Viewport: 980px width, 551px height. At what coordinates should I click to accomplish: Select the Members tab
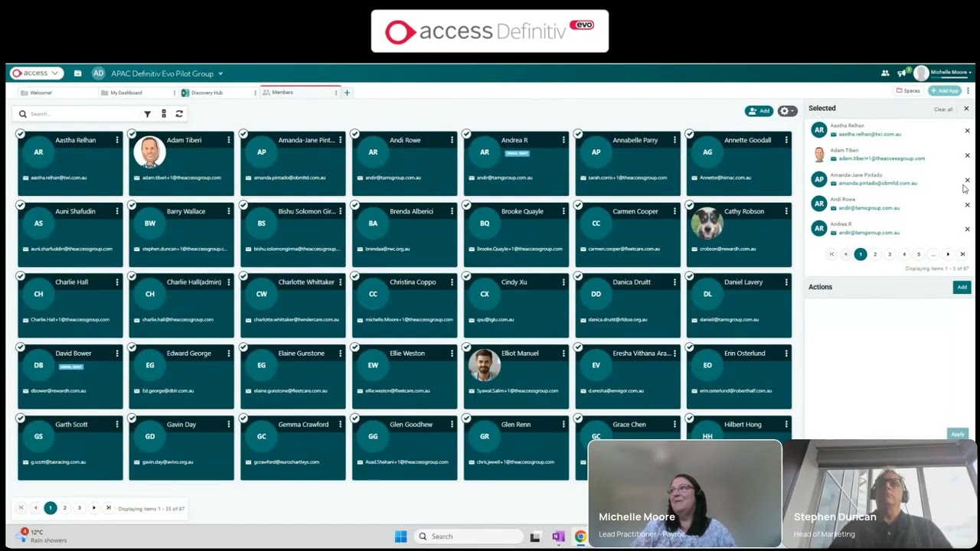coord(283,93)
